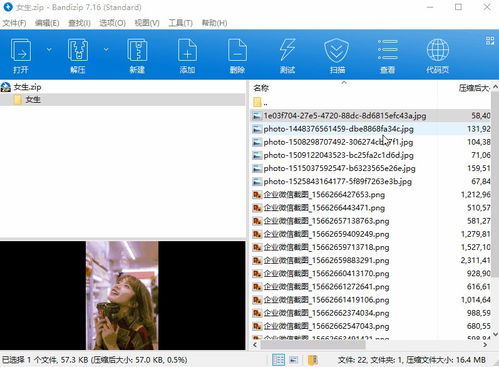This screenshot has height=367, width=499.
Task: Click the horizontal scrollbar under file list
Action: pos(370,345)
